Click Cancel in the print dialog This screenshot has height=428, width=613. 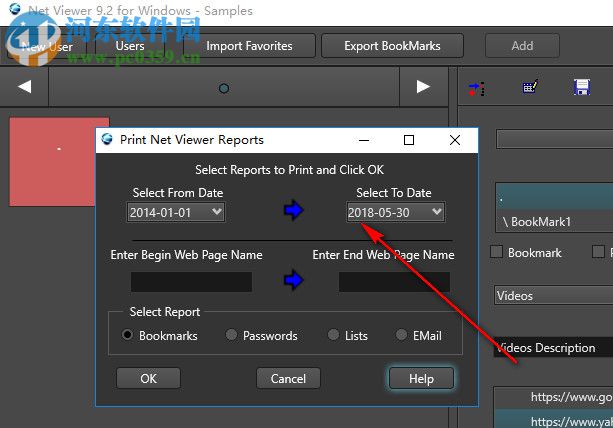[288, 378]
